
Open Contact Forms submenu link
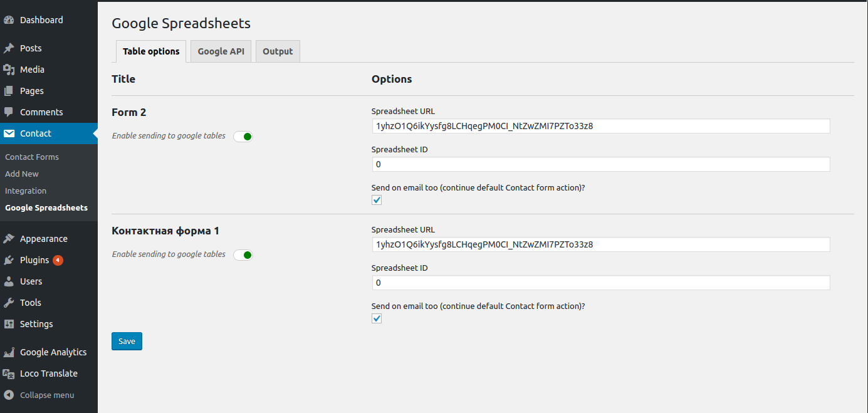(x=32, y=157)
